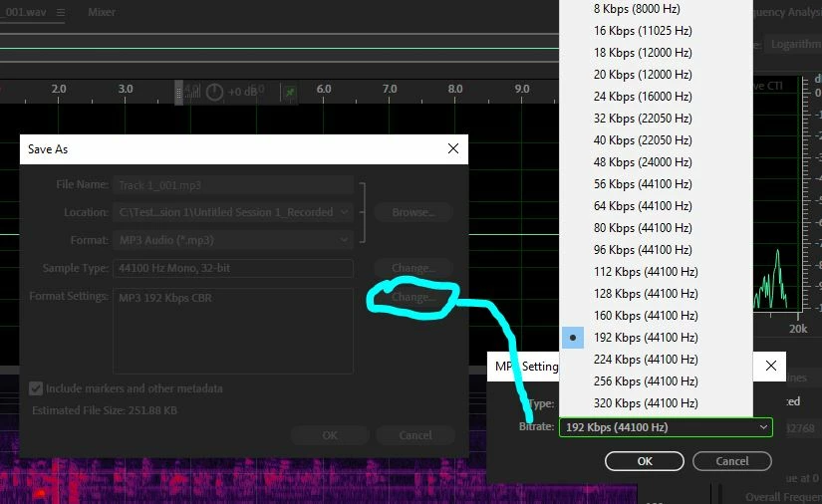Cancel the MP3 Settings dialog
This screenshot has height=504, width=822.
click(732, 461)
